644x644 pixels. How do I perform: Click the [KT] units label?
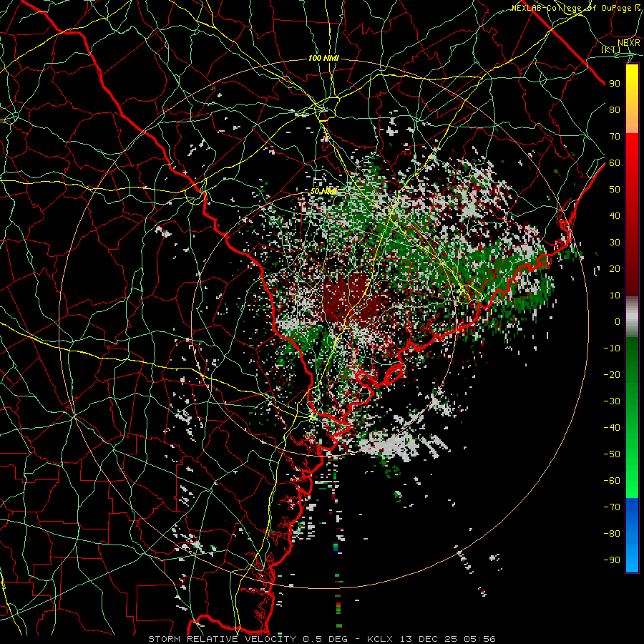click(x=611, y=49)
